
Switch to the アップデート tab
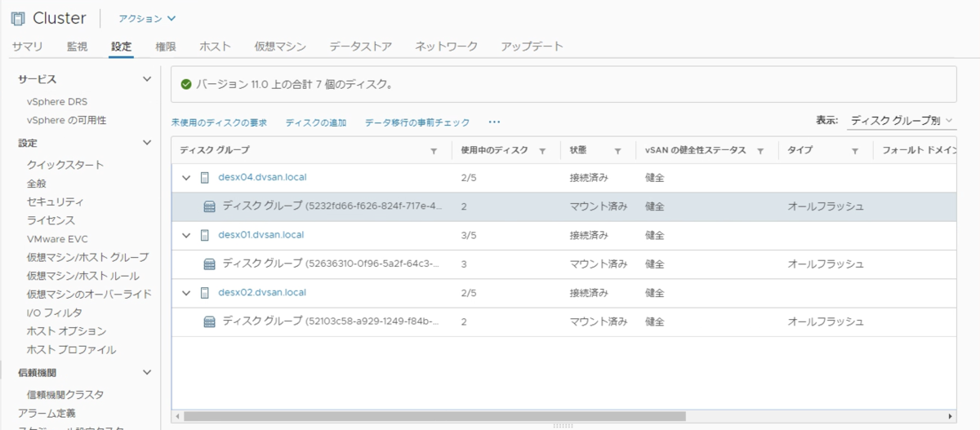point(532,47)
